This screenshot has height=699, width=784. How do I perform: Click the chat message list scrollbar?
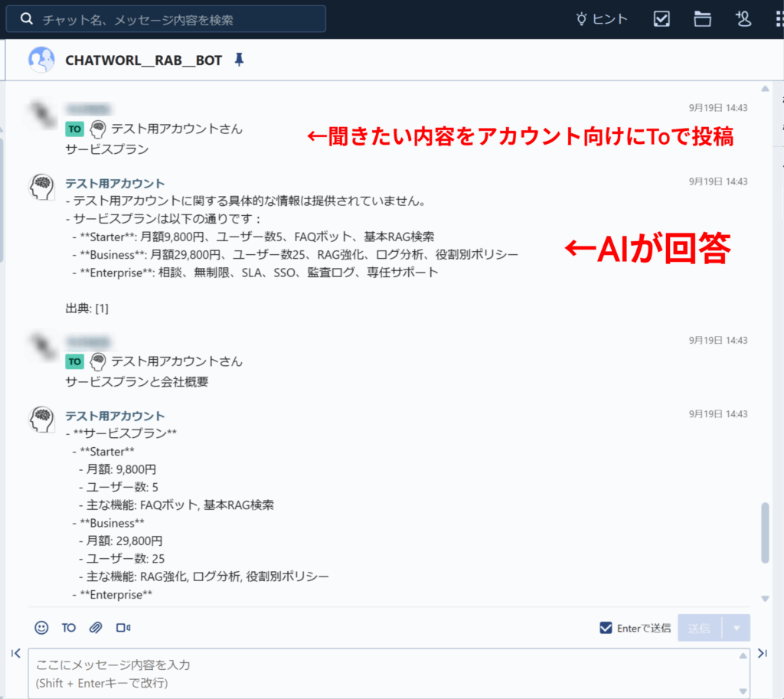coord(765,532)
